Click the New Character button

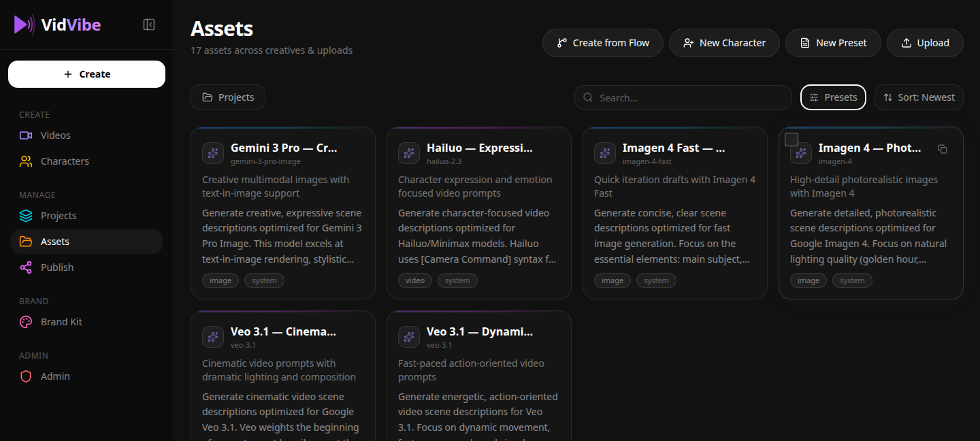point(724,43)
